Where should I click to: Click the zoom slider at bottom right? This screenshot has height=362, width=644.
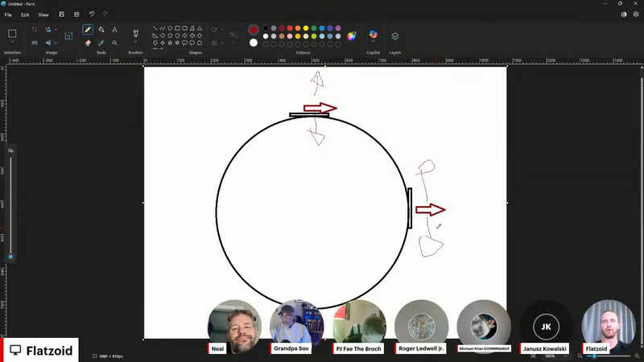594,356
